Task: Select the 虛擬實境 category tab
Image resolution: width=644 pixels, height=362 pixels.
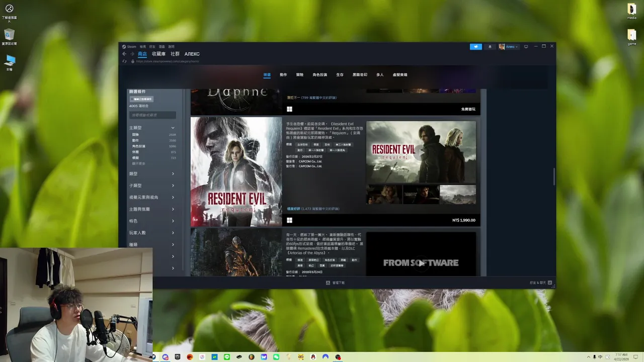Action: [x=400, y=74]
